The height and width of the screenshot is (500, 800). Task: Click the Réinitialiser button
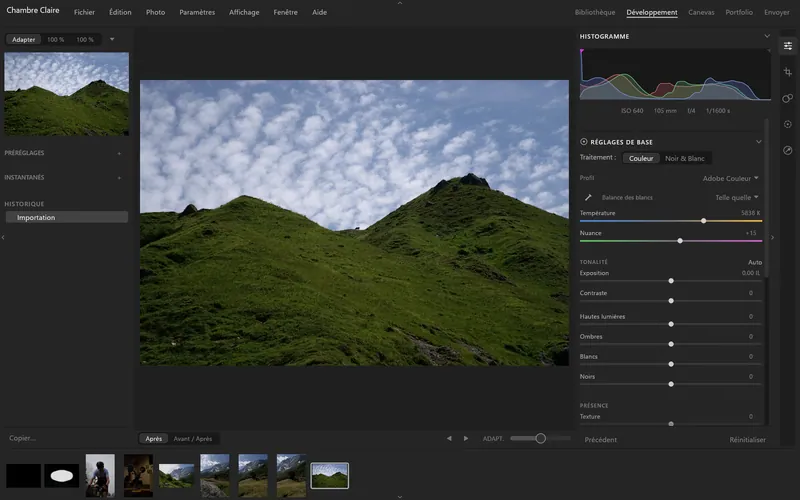coord(747,440)
